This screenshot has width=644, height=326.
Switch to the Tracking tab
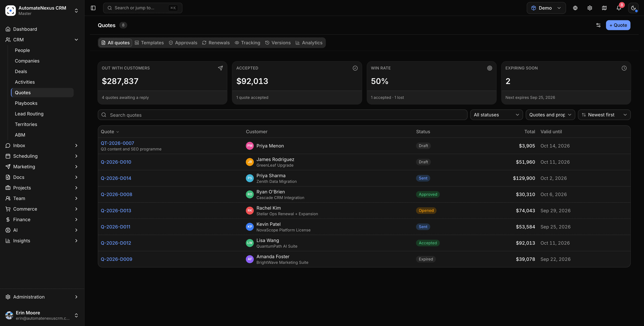pyautogui.click(x=247, y=43)
